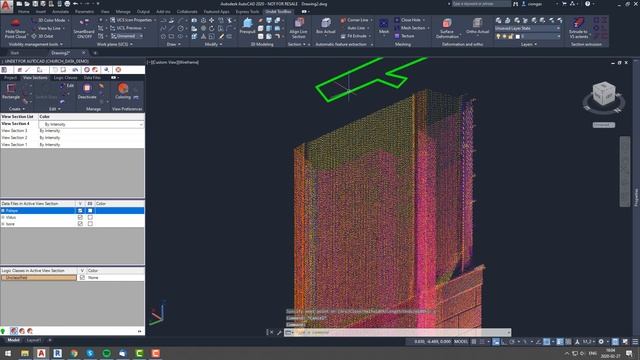This screenshot has height=360, width=640.
Task: Toggle visibility checkbox for Vidus data file
Action: click(x=80, y=217)
